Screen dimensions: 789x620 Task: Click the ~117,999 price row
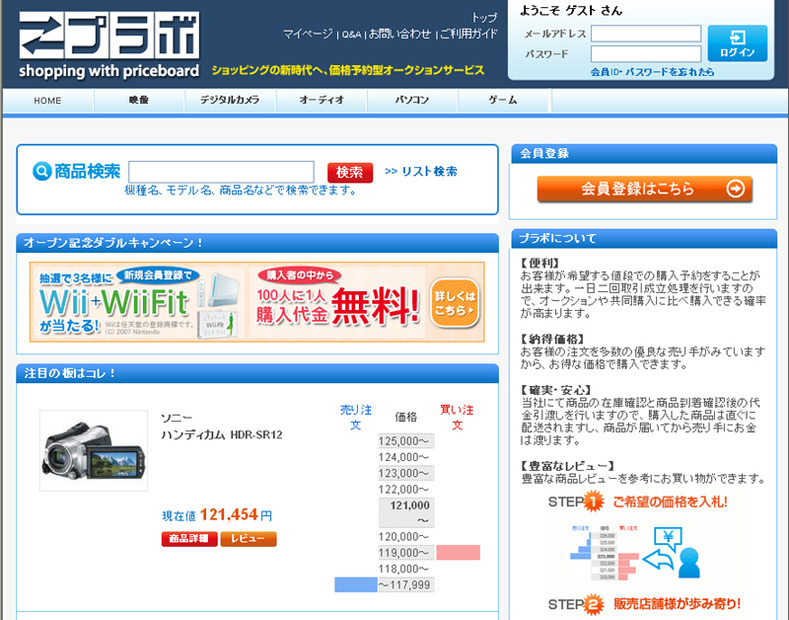pos(406,585)
